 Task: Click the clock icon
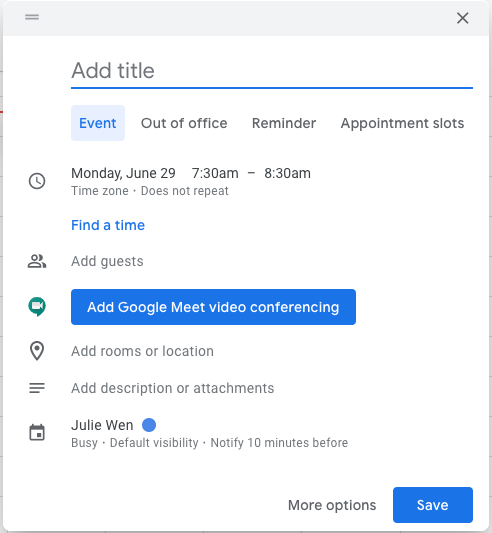37,181
